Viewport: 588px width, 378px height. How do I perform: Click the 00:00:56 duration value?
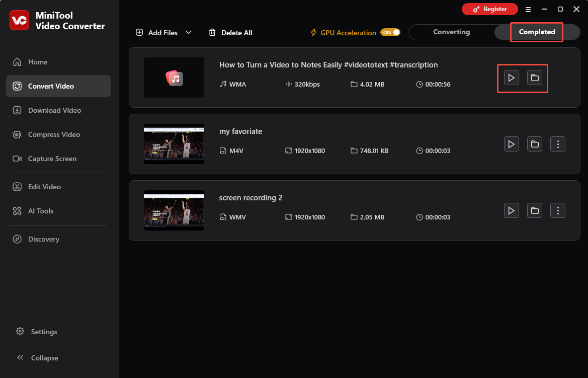(438, 85)
